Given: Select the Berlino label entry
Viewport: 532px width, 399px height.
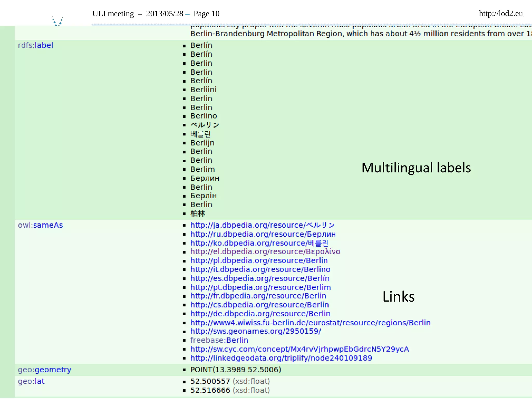Looking at the screenshot, I should coord(204,116).
